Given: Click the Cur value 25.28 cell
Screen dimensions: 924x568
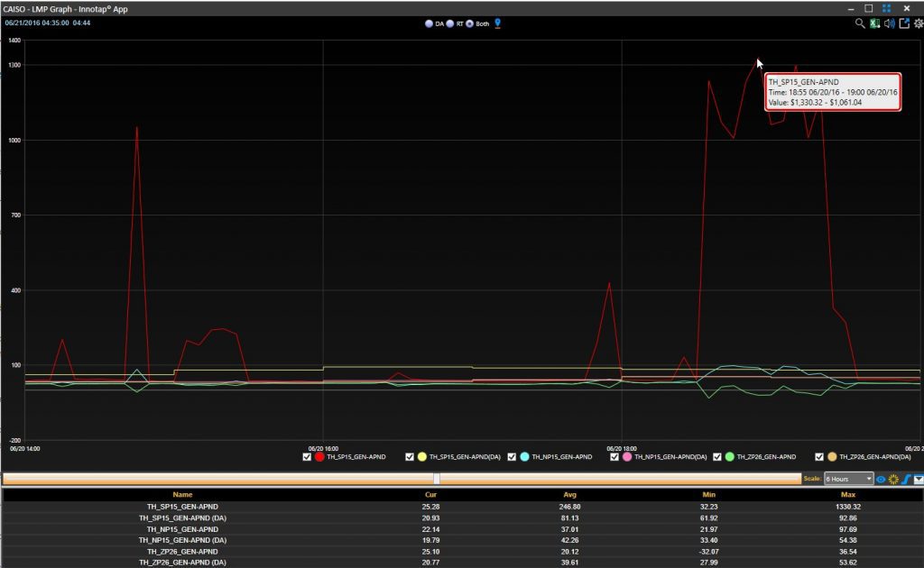Looking at the screenshot, I should [x=430, y=506].
